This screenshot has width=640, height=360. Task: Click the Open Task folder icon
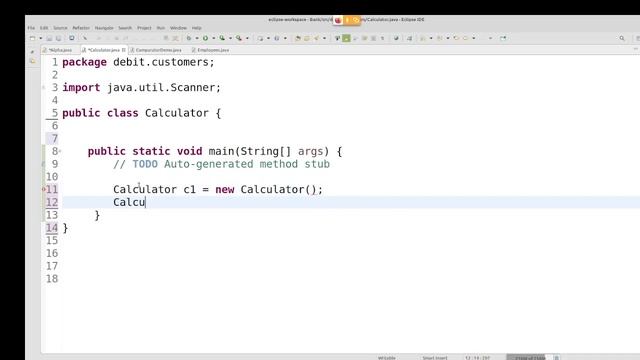point(307,38)
